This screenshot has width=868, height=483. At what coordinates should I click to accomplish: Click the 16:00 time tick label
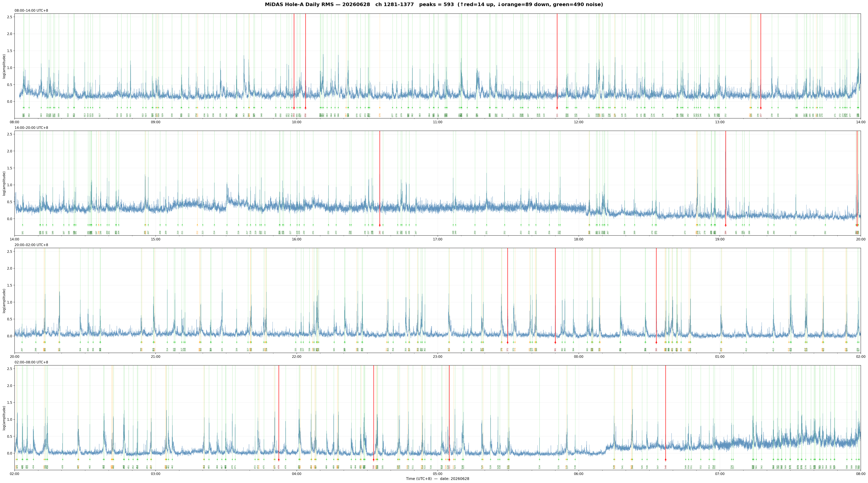pyautogui.click(x=297, y=239)
